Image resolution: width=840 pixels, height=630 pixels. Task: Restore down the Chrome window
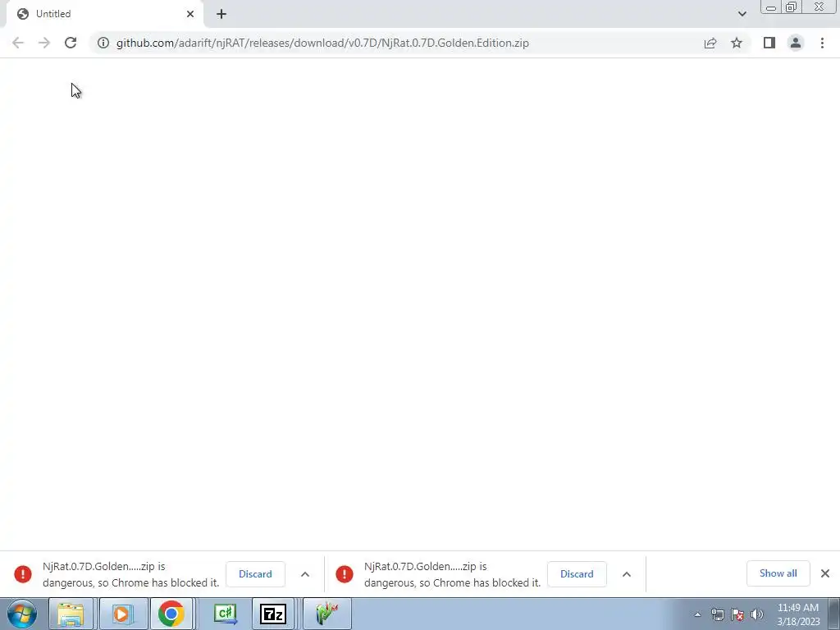pyautogui.click(x=791, y=7)
